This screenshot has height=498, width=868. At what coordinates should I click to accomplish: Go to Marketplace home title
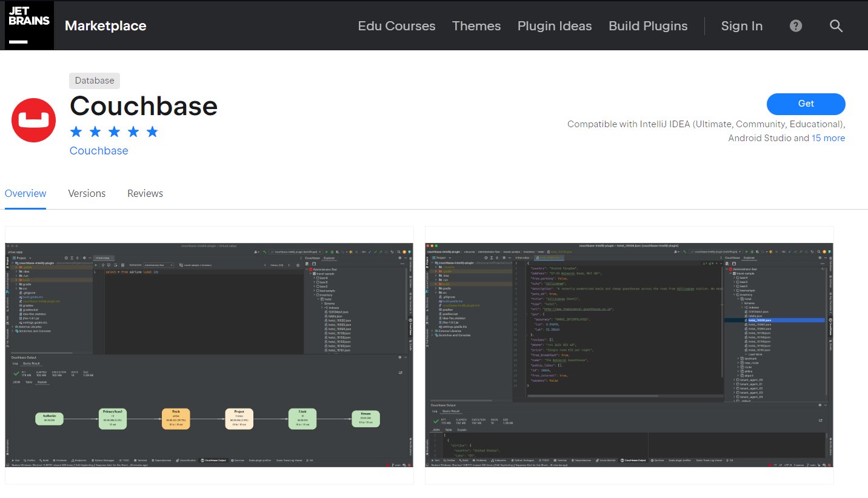[x=105, y=26]
